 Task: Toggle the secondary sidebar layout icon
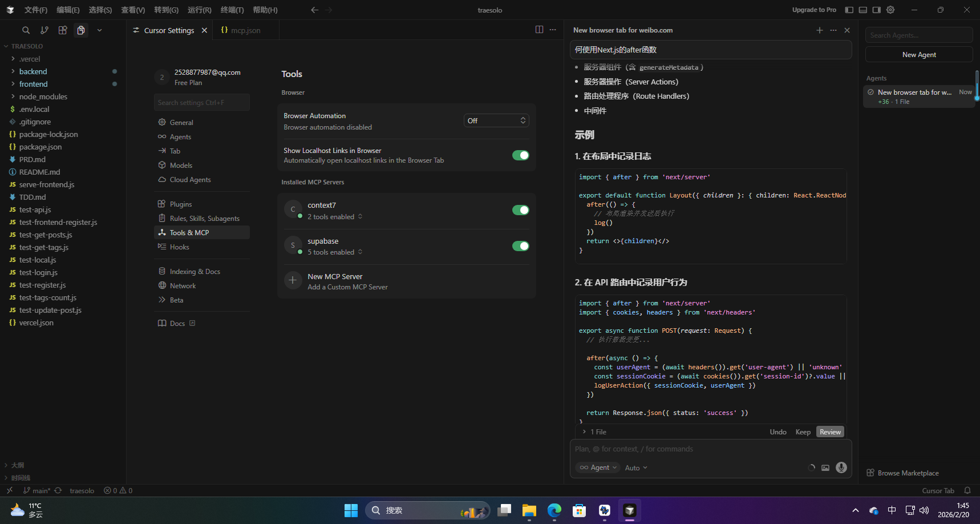877,10
